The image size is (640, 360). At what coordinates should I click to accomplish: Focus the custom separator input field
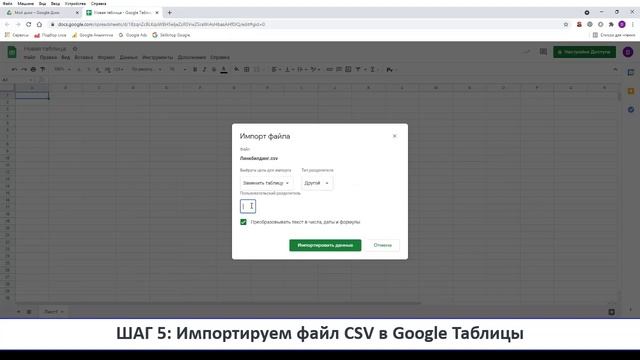point(248,206)
